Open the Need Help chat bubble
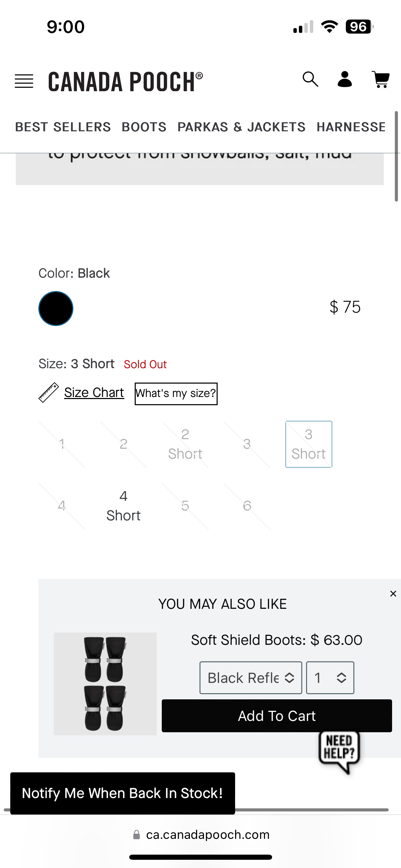Screen dimensions: 401x868 (339, 751)
